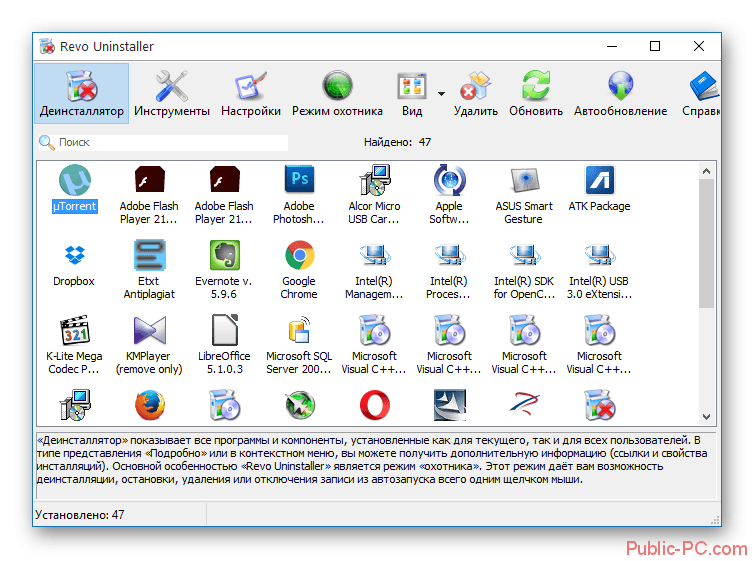Open Настройки settings

pyautogui.click(x=251, y=94)
